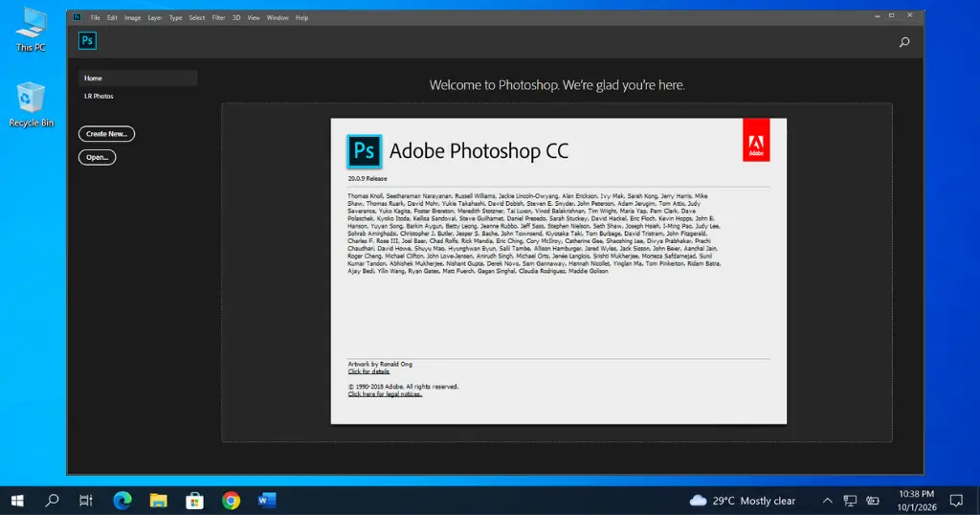The width and height of the screenshot is (980, 515).
Task: Switch to LR Photos in sidebar
Action: pos(99,97)
